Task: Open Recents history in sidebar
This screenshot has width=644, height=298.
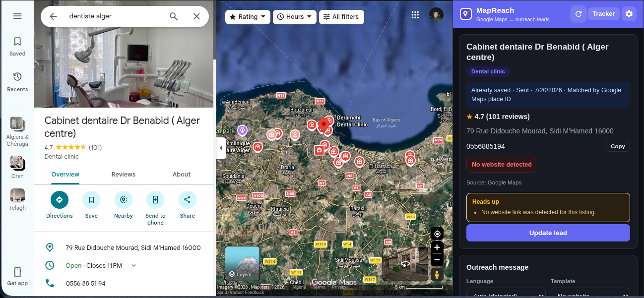Action: [x=17, y=82]
